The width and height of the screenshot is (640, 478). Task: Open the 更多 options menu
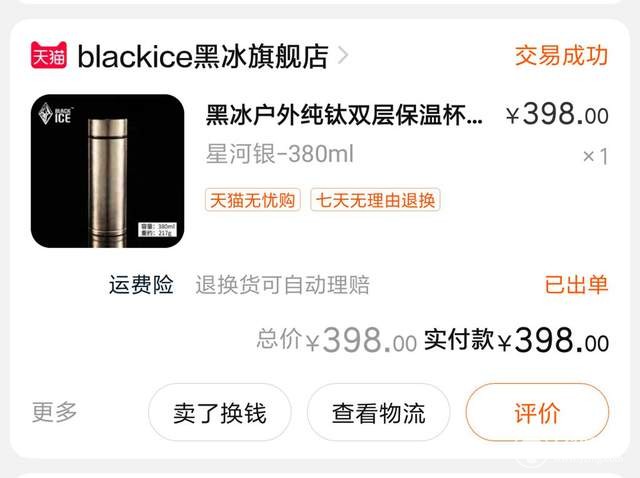coord(55,412)
